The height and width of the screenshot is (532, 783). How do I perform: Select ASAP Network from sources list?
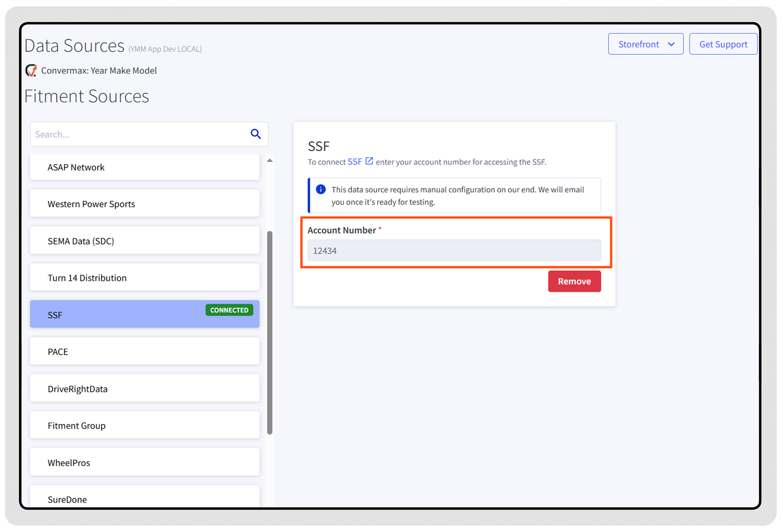[x=144, y=167]
